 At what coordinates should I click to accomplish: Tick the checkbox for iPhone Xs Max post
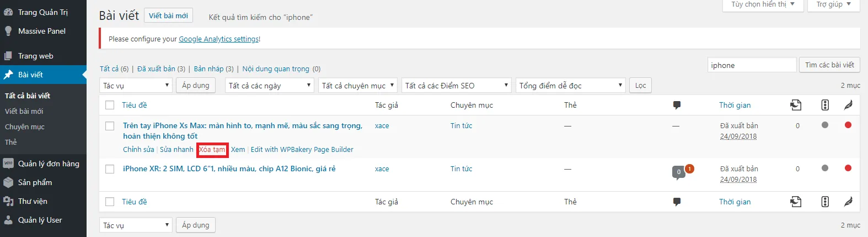(x=110, y=126)
